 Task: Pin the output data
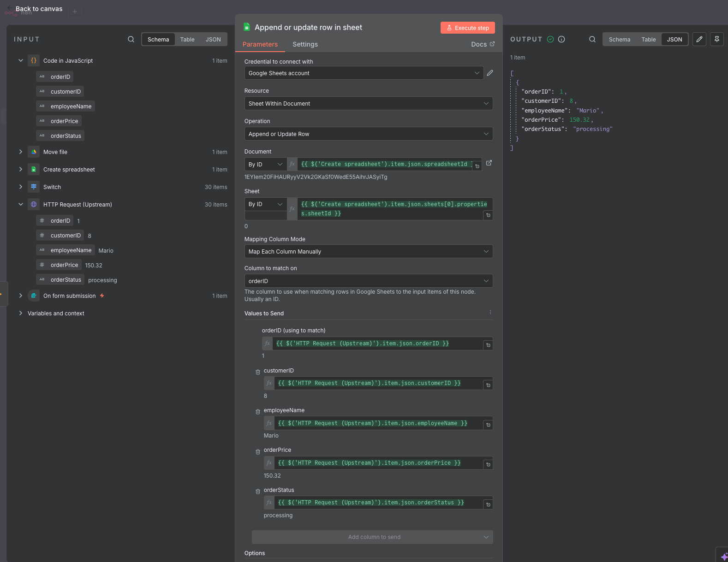click(717, 39)
